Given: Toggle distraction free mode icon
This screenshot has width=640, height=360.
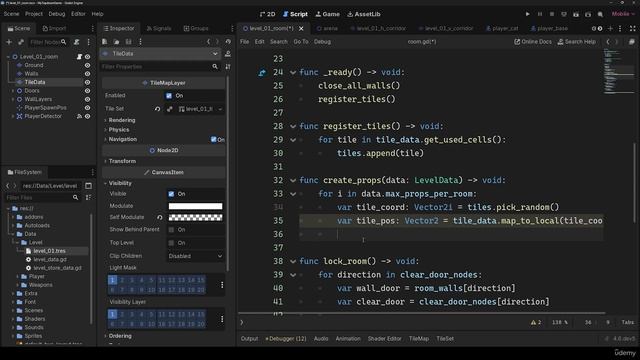Looking at the screenshot, I should [632, 29].
